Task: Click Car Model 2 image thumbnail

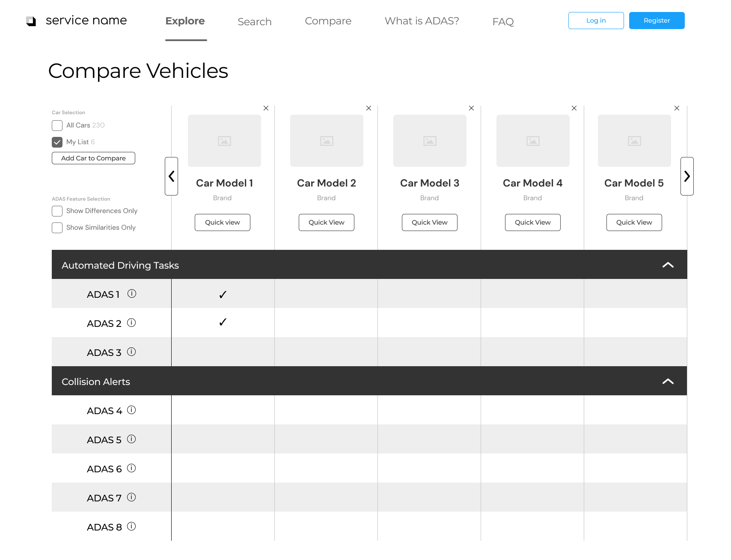Action: pyautogui.click(x=327, y=141)
